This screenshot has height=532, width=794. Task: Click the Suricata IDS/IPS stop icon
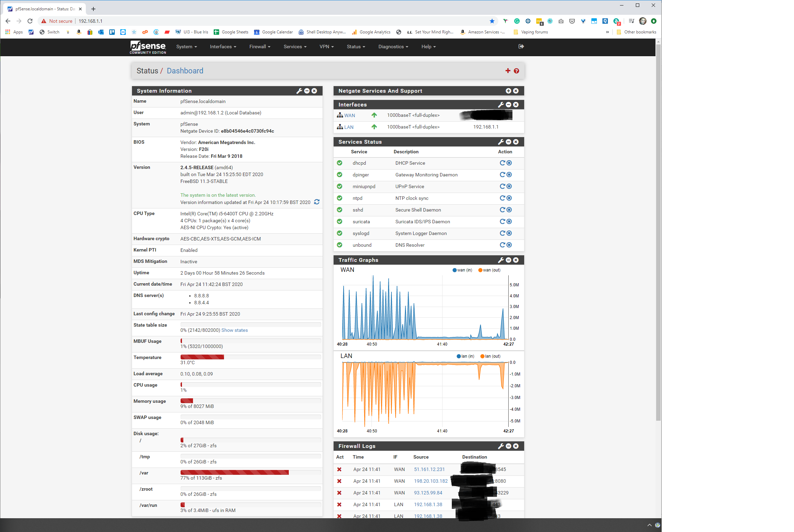(x=509, y=222)
